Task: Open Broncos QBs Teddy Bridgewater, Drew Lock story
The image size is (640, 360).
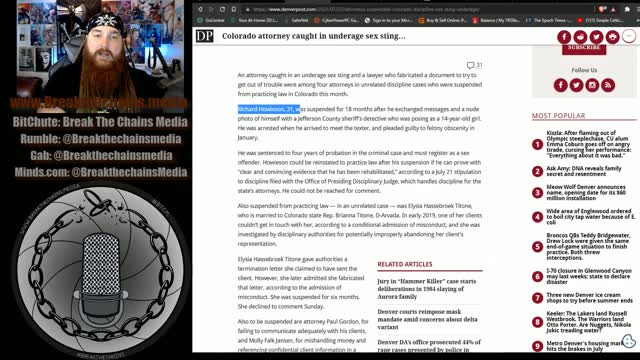Action: click(x=588, y=247)
